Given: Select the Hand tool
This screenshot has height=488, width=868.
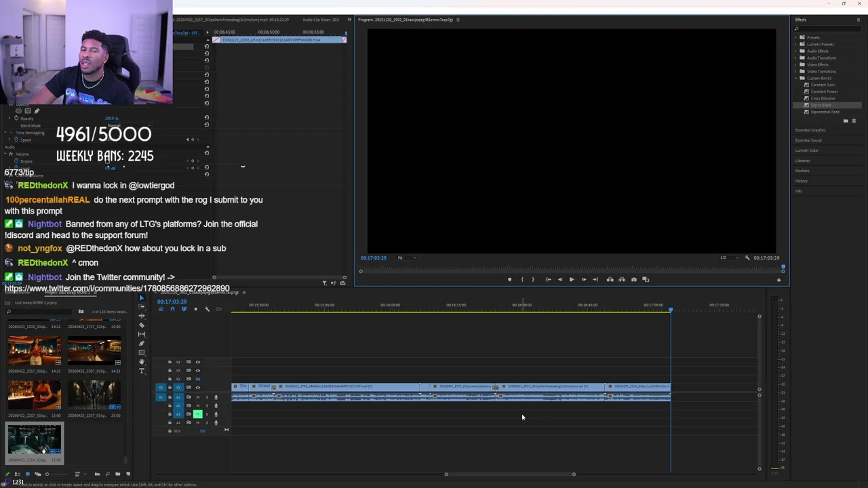Looking at the screenshot, I should 142,362.
